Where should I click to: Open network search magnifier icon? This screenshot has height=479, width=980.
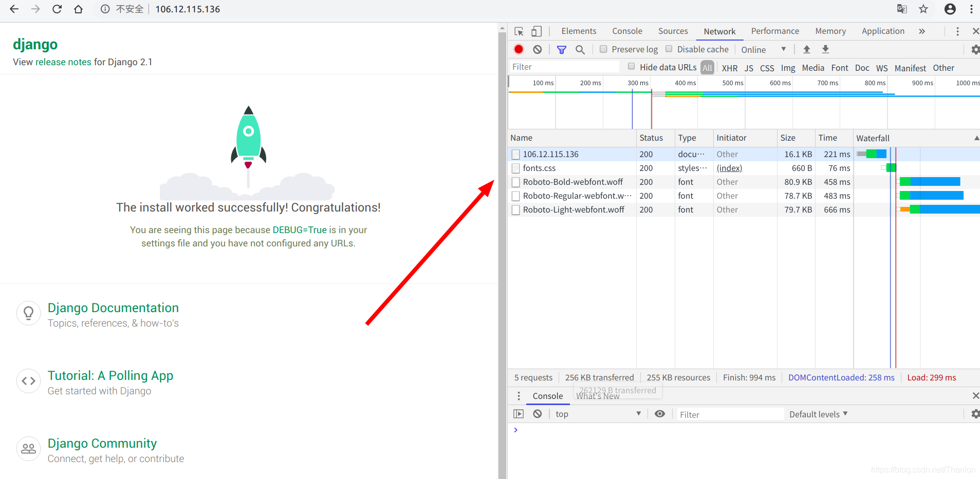[x=580, y=50]
